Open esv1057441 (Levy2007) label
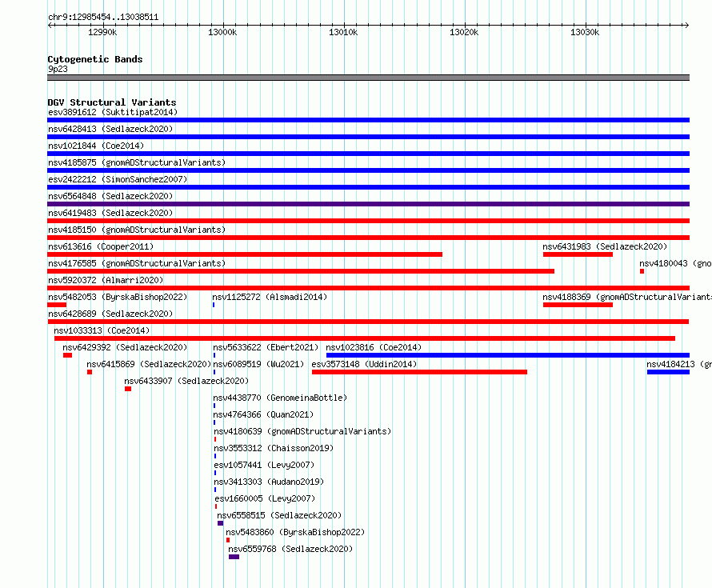This screenshot has width=712, height=588. pos(264,465)
